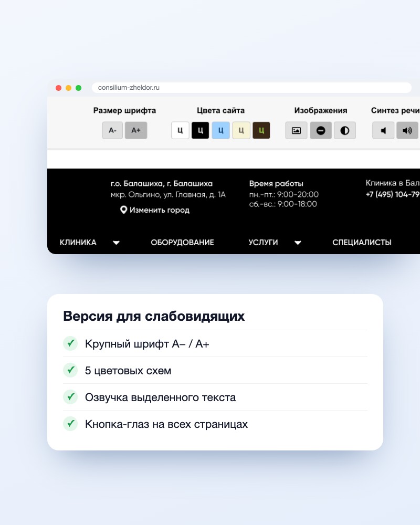
Task: Decrease font size with A- button
Action: 112,130
